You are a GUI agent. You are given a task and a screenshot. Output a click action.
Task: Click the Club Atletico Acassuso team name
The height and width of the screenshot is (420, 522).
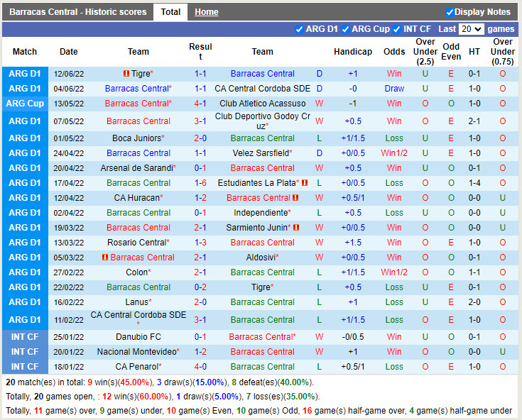tap(262, 104)
